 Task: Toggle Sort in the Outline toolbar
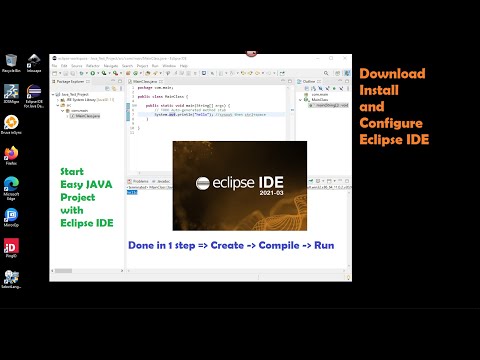pos(313,88)
